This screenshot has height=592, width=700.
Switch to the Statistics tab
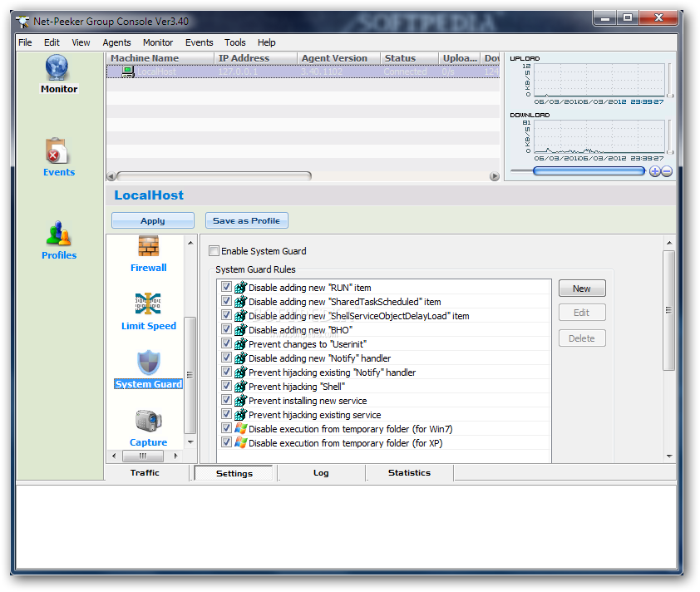[409, 473]
